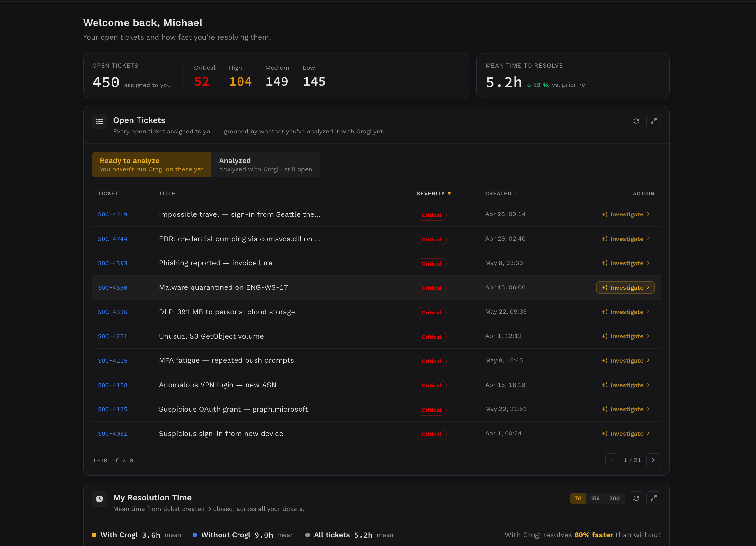Click 'Unusual S3 GetObject volume' title
This screenshot has width=756, height=546.
[x=211, y=336]
